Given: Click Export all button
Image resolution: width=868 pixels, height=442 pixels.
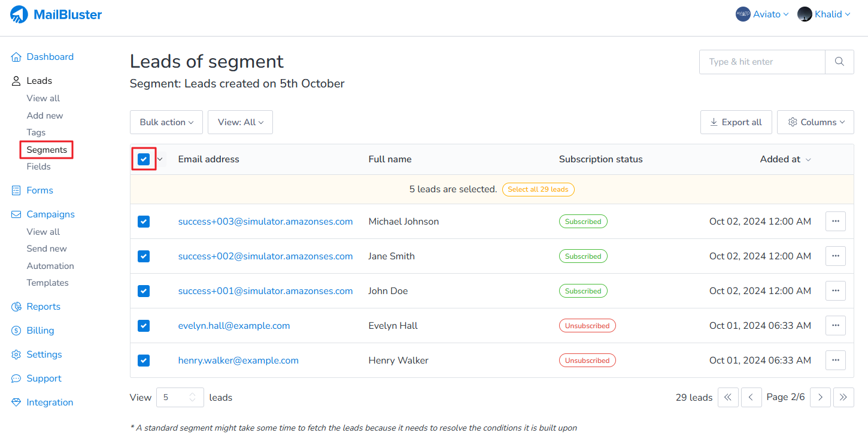Looking at the screenshot, I should click(x=736, y=122).
